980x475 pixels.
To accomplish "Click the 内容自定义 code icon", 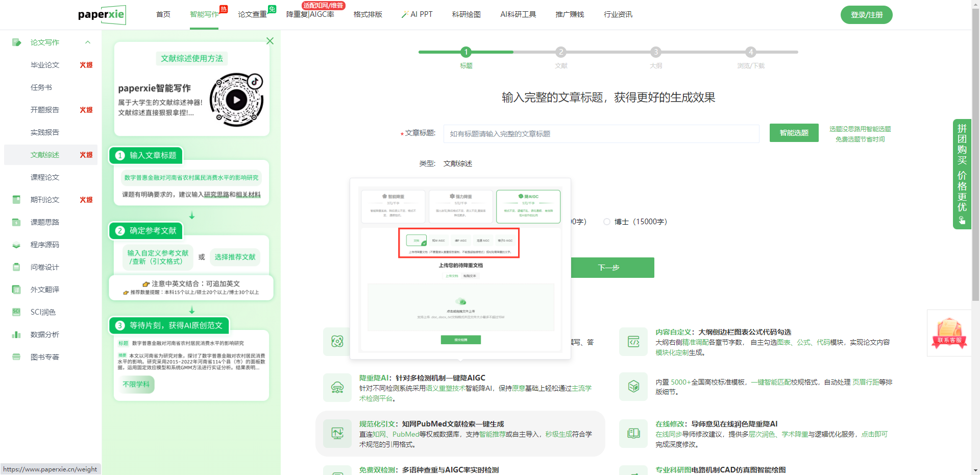I will (633, 342).
